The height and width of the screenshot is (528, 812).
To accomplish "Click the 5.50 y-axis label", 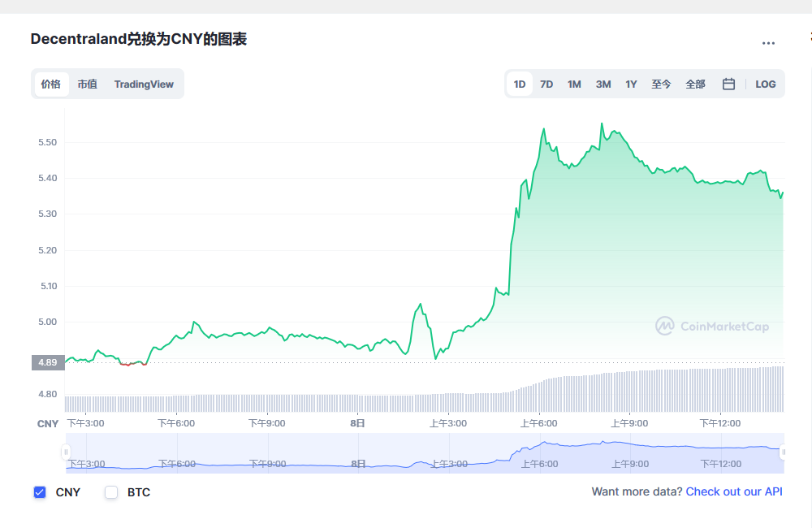I will 48,142.
